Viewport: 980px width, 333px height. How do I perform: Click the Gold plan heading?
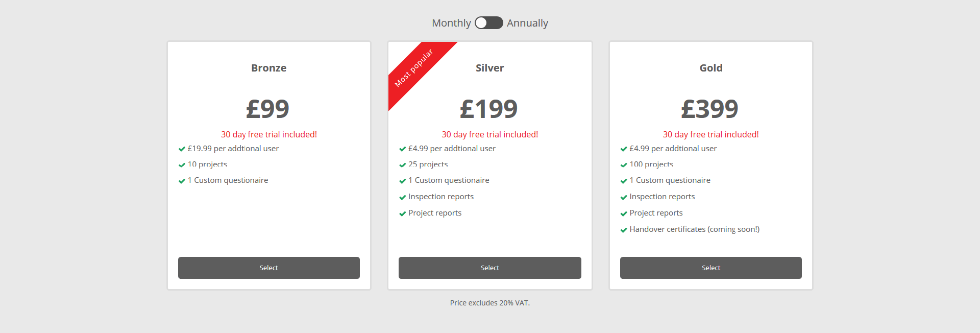point(710,68)
